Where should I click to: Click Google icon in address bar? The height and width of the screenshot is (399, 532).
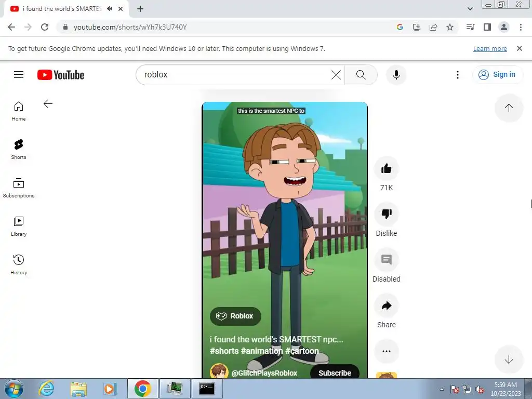pos(400,27)
